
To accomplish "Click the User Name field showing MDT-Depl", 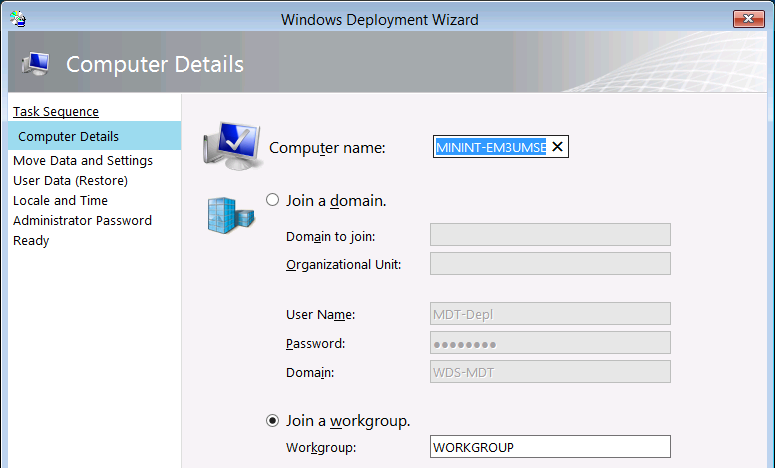I will (x=550, y=314).
